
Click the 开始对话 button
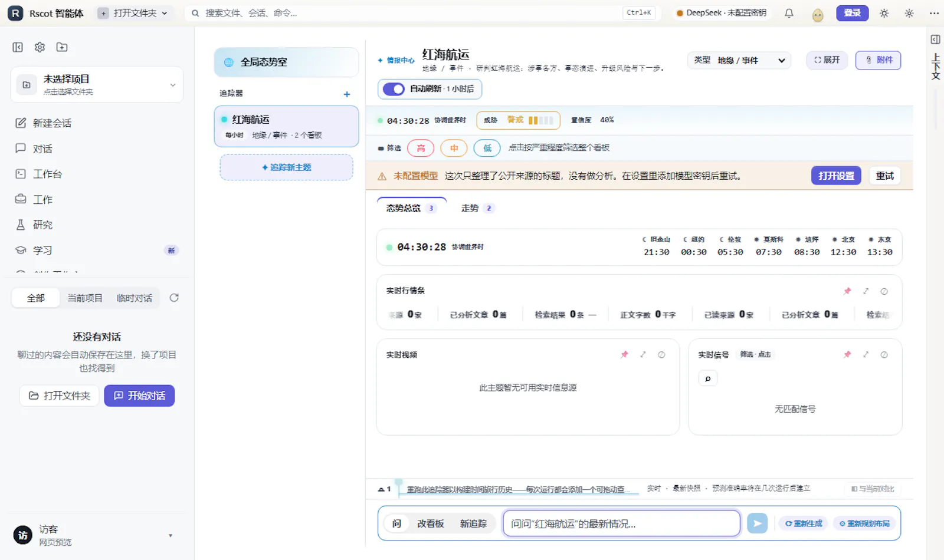(139, 396)
